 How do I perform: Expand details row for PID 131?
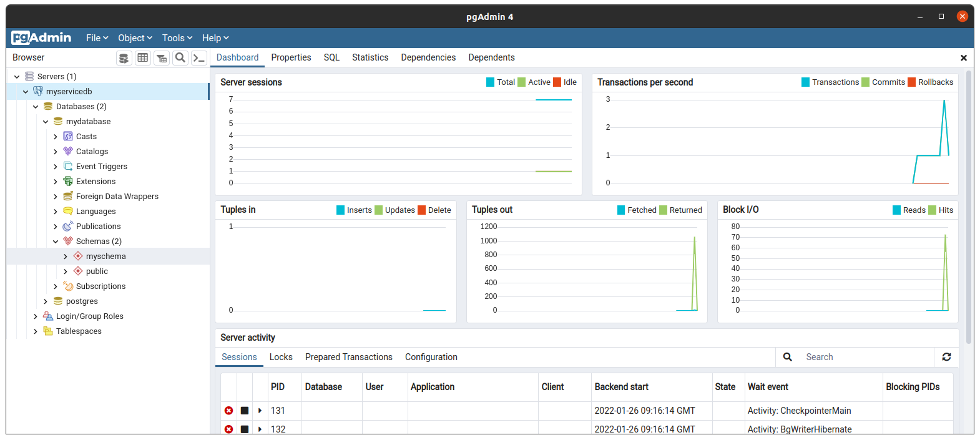tap(260, 411)
